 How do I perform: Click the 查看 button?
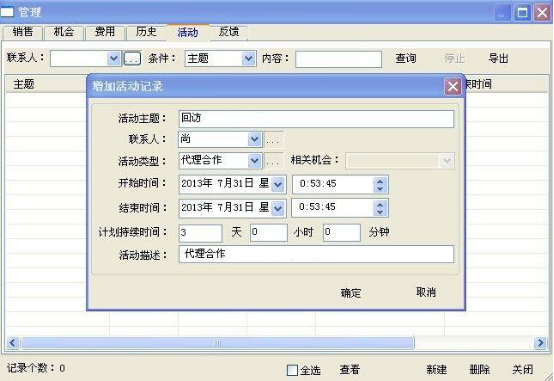(x=349, y=370)
